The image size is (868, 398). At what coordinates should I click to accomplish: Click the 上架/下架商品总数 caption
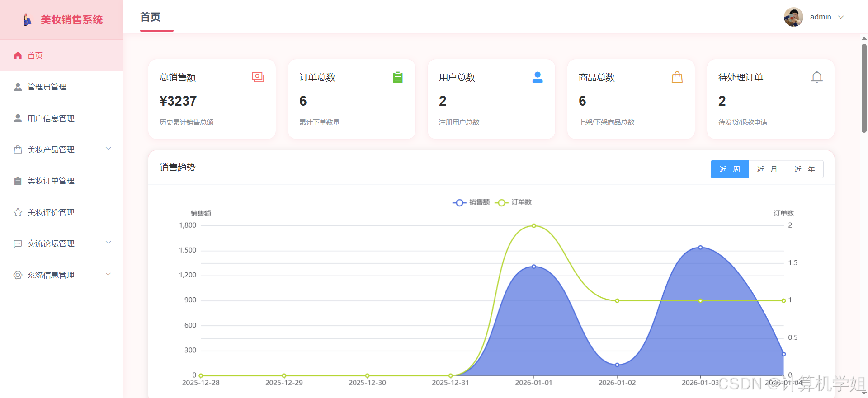[606, 122]
